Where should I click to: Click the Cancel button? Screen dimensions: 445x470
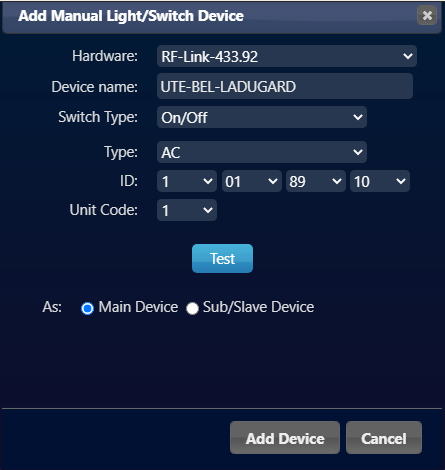coord(384,438)
